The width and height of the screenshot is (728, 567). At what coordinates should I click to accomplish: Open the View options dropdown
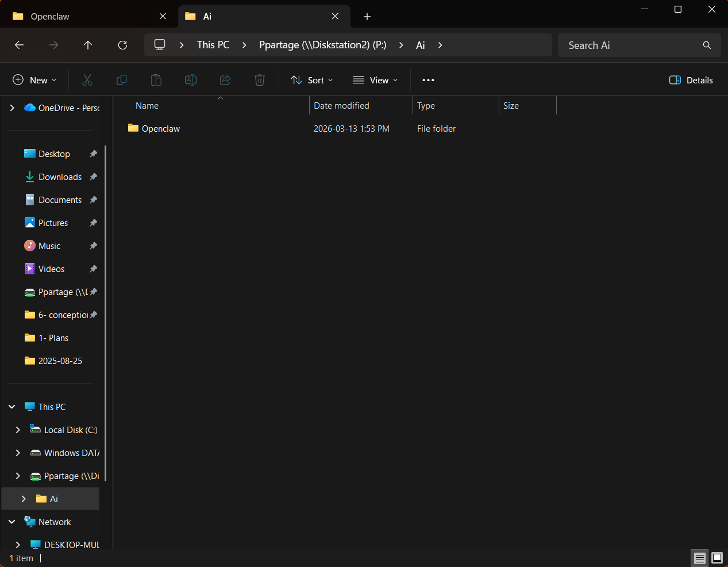375,80
